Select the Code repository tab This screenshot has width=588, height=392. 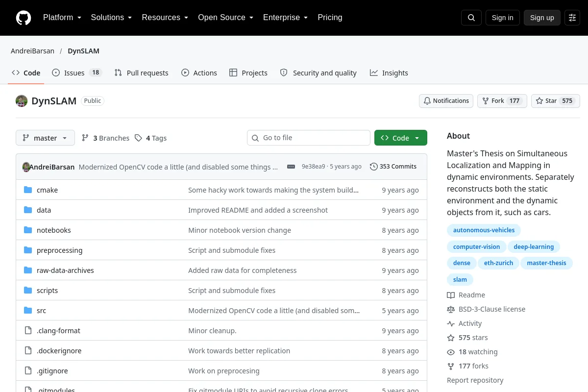click(x=26, y=73)
